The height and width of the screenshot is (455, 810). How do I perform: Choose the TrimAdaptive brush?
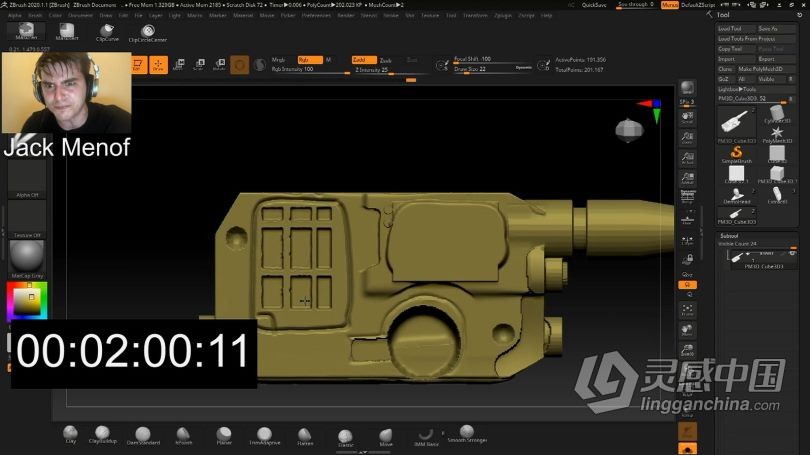264,435
